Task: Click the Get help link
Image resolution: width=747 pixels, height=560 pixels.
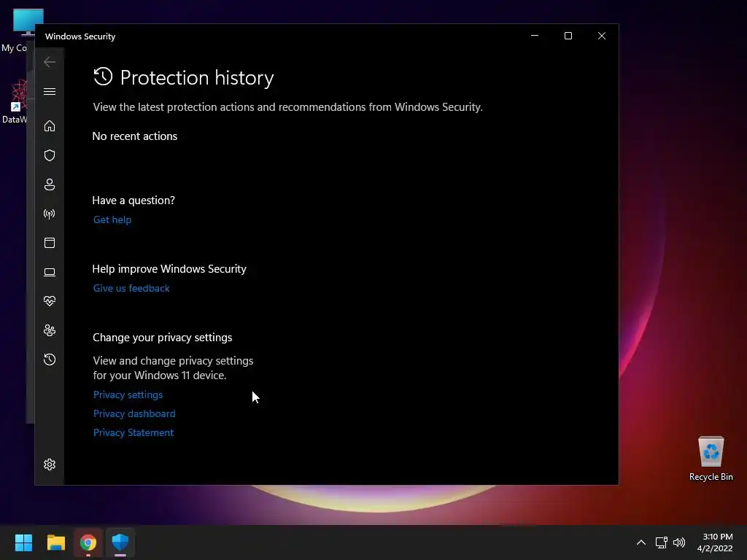Action: pos(112,219)
